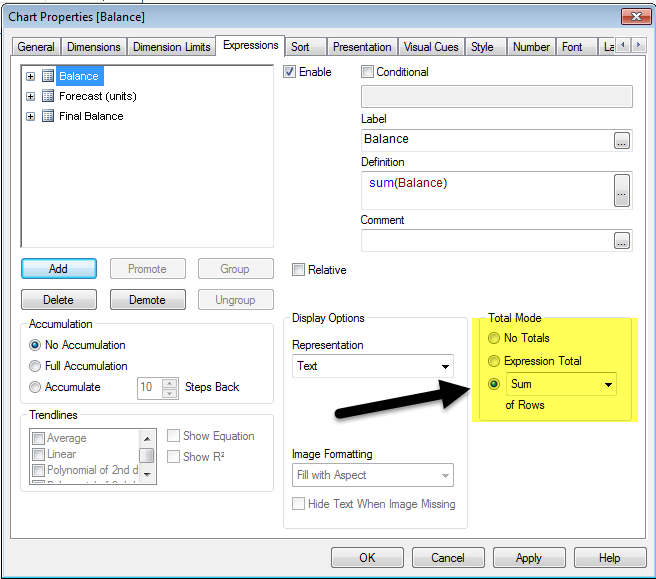Open the Comment ellipsis edit button

[622, 241]
